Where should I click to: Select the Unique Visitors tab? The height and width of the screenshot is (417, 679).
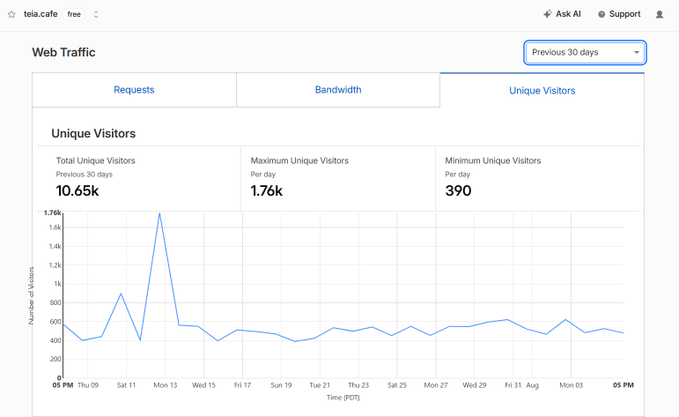542,91
